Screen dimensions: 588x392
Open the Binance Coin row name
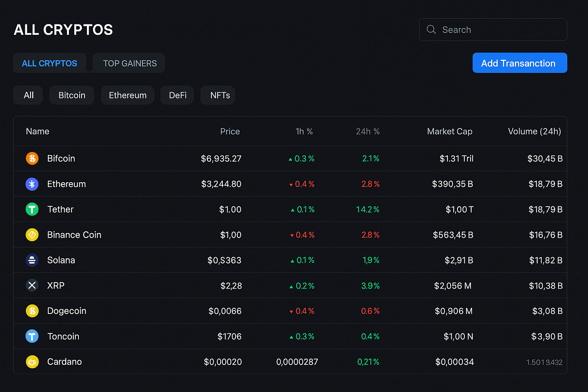(74, 235)
